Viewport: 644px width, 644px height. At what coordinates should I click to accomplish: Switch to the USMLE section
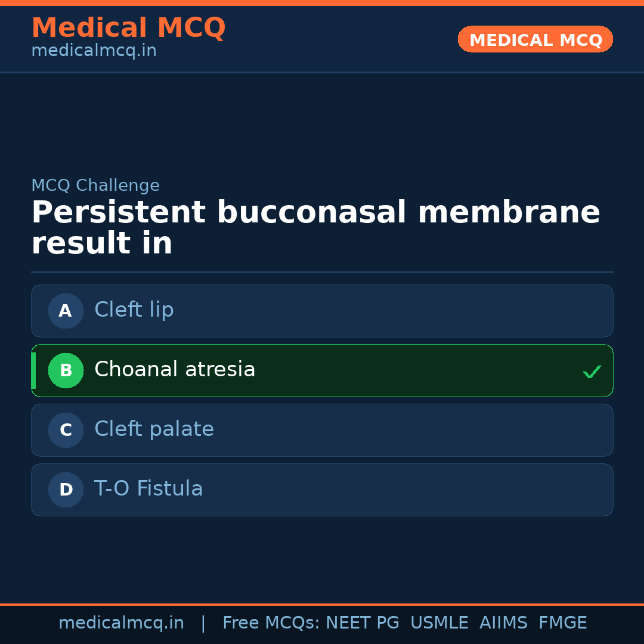pyautogui.click(x=439, y=623)
